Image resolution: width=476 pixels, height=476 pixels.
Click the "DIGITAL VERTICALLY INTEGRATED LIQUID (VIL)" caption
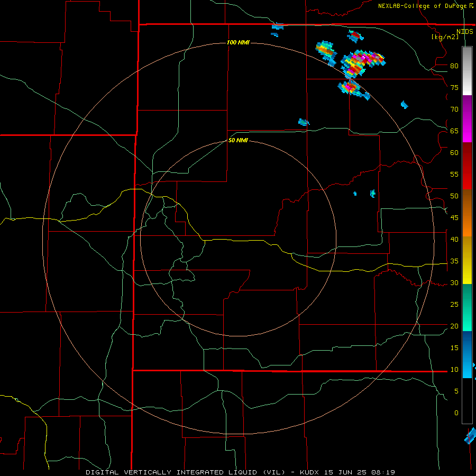coord(185,472)
